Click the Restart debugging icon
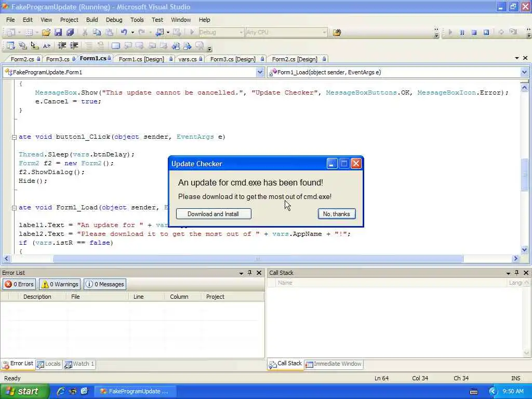Viewport: 532px width, 399px height. 486,33
